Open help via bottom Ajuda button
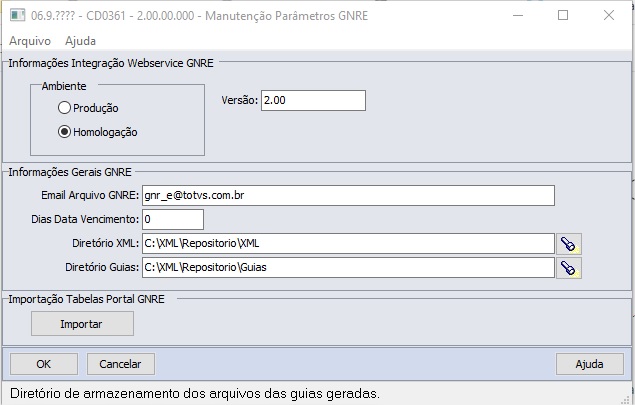This screenshot has height=405, width=635. click(x=590, y=364)
